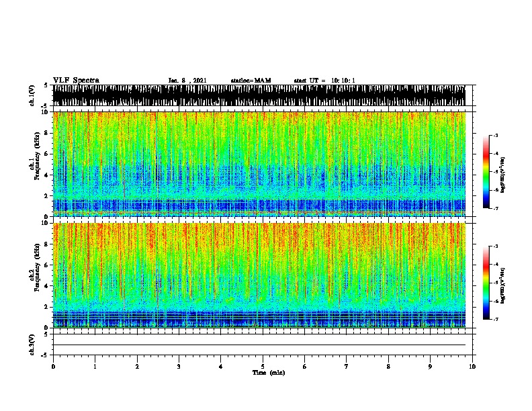Click ch.3(V) axis tick "-5"
Image resolution: width=532 pixels, height=411 pixels.
pyautogui.click(x=45, y=355)
